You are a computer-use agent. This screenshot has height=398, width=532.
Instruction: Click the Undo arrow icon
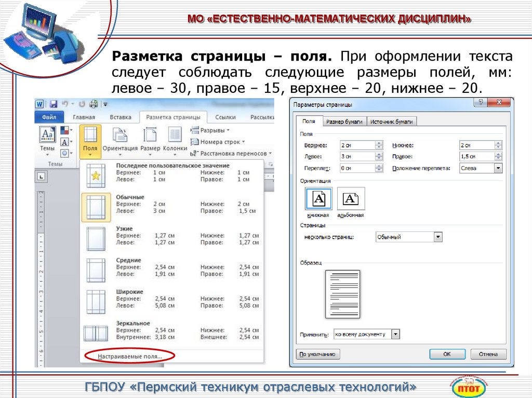coord(65,104)
